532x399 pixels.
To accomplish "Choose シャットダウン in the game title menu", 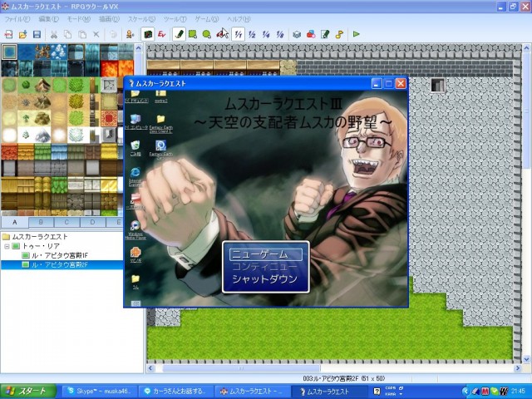I will coord(266,279).
